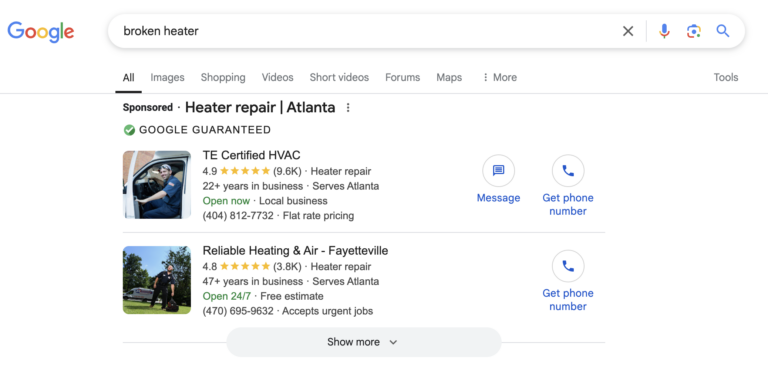Open the Maps tab
The height and width of the screenshot is (371, 768).
tap(449, 77)
